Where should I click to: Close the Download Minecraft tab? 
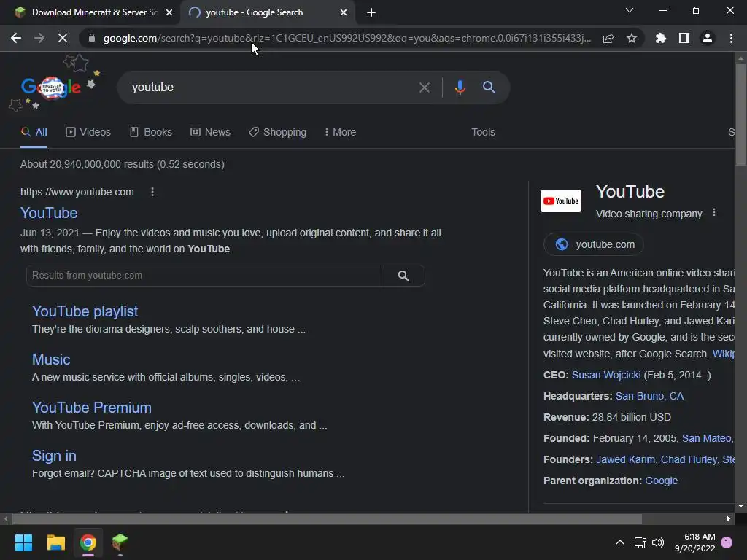tap(169, 12)
